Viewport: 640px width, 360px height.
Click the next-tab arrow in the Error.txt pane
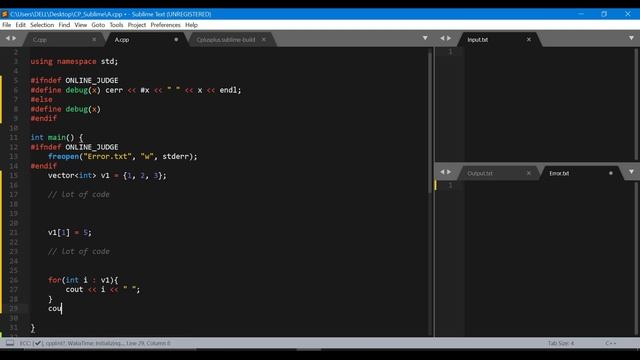tap(449, 172)
